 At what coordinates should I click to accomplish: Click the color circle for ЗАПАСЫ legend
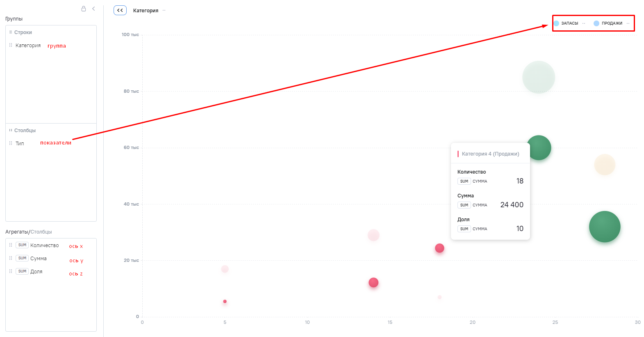pos(556,23)
